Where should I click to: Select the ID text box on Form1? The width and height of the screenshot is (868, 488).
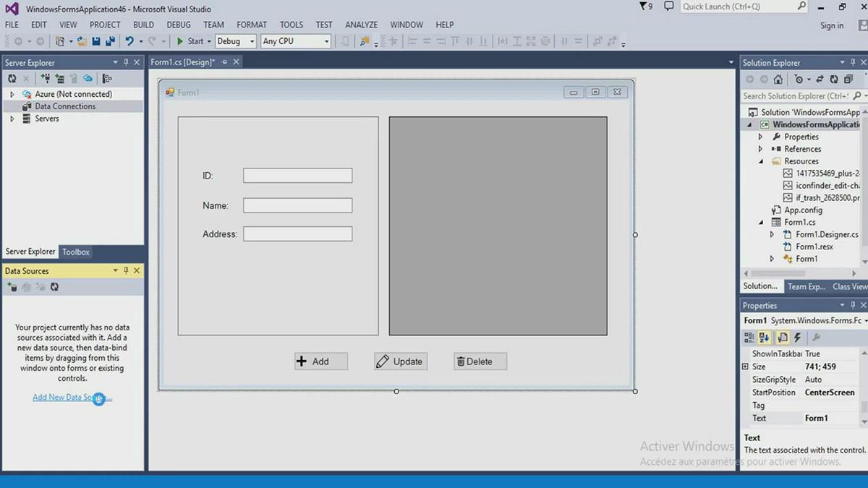297,175
